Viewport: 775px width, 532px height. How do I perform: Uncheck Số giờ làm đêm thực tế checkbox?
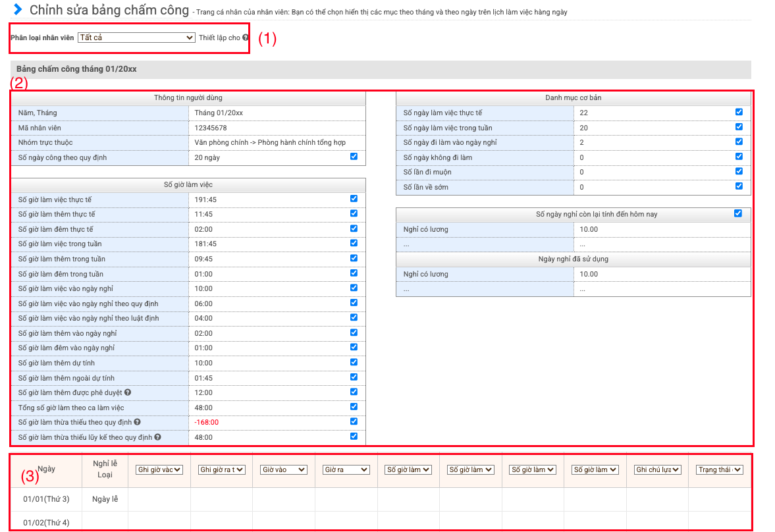(x=354, y=228)
